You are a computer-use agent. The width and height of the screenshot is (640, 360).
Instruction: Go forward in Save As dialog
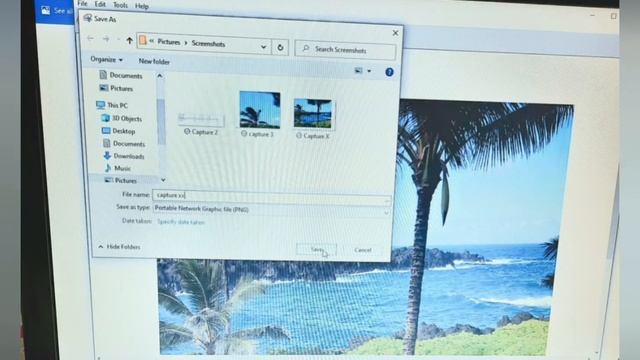pos(106,39)
